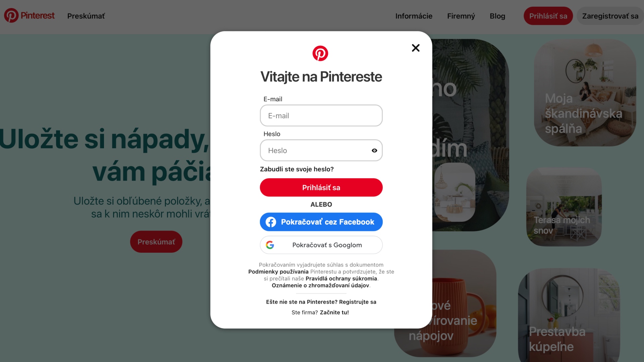Click the E-mail input field
The width and height of the screenshot is (644, 362).
tap(321, 115)
